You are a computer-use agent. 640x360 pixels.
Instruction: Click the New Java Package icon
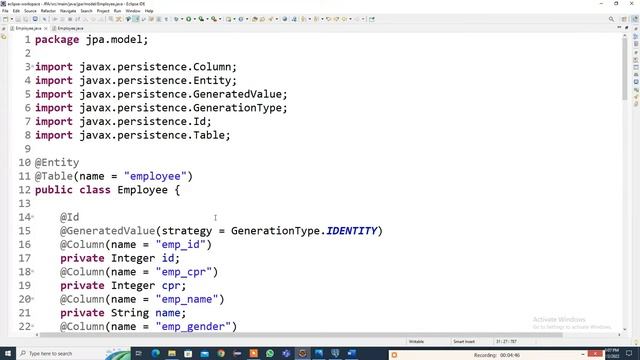coord(229,19)
